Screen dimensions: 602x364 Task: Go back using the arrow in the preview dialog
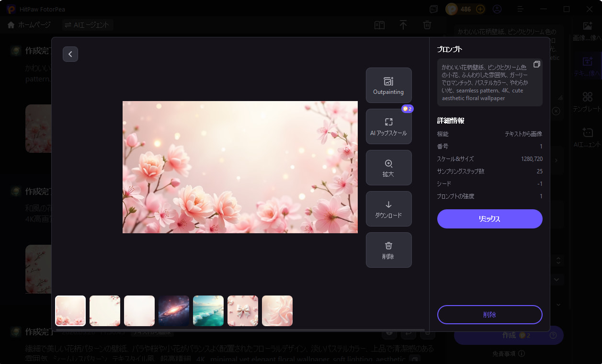tap(70, 54)
